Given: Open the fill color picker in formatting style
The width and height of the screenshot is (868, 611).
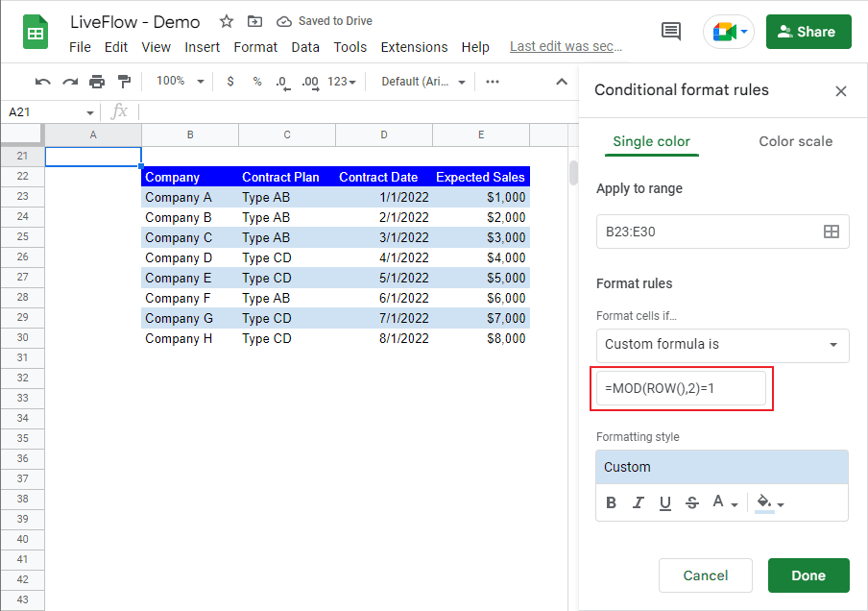Looking at the screenshot, I should click(770, 503).
